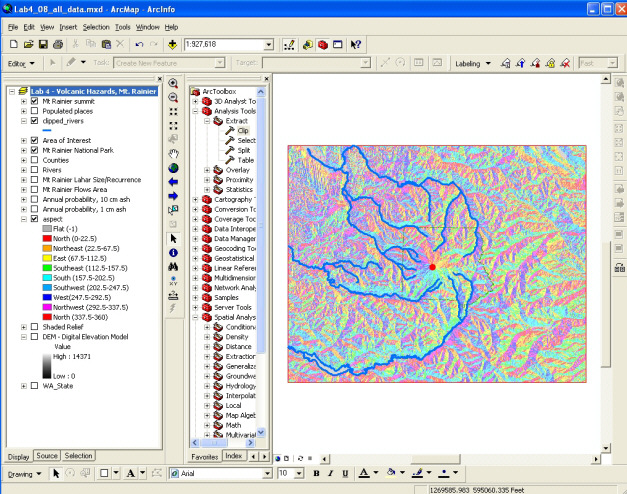This screenshot has height=494, width=627.
Task: Enable the Counties layer
Action: (x=34, y=160)
